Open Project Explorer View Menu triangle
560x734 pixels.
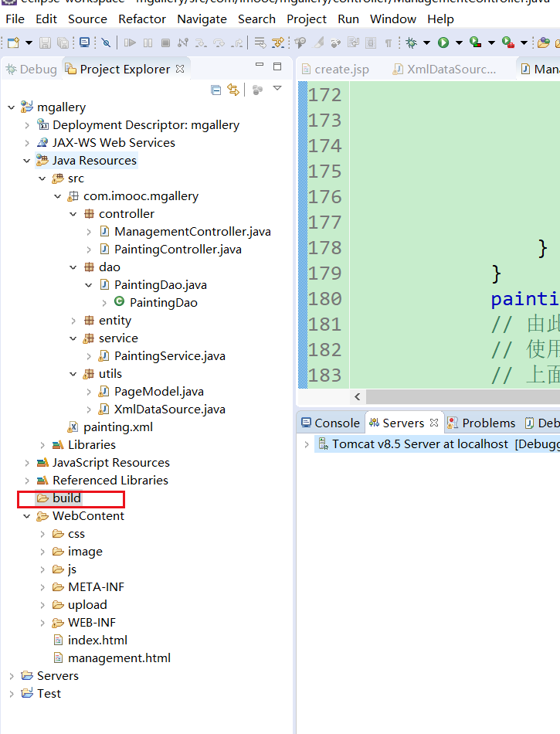277,89
